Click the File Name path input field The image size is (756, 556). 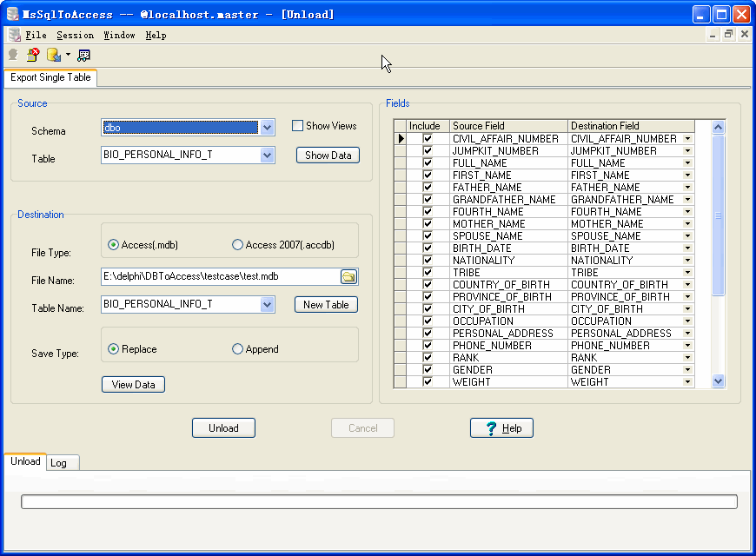coord(221,277)
